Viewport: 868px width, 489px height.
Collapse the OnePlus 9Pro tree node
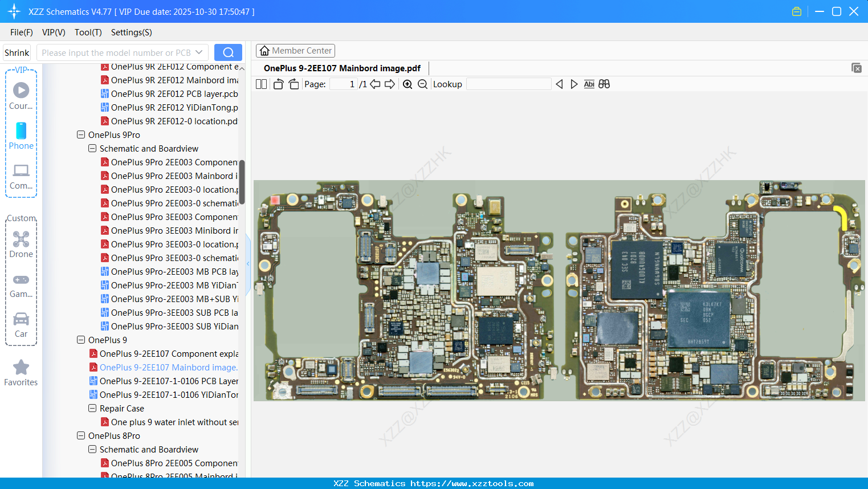[81, 135]
